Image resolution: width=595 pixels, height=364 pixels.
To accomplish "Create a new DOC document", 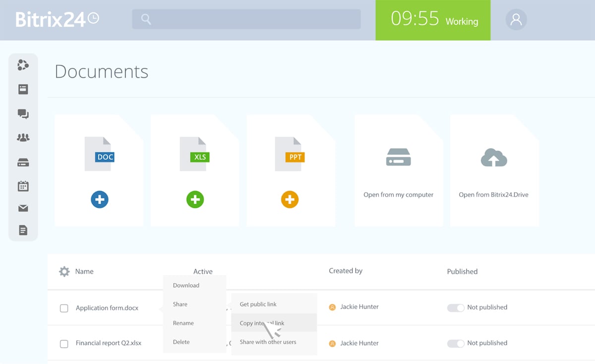I will coord(99,199).
